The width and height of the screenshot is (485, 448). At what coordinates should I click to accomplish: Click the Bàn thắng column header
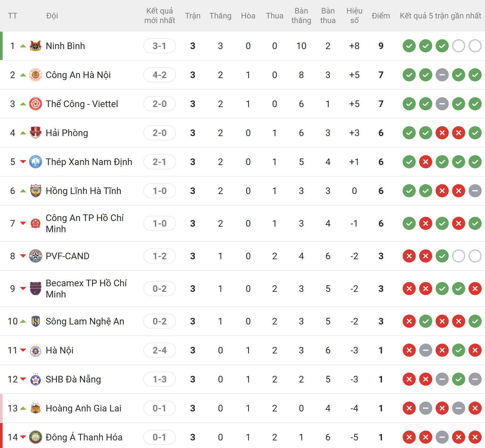(x=301, y=15)
